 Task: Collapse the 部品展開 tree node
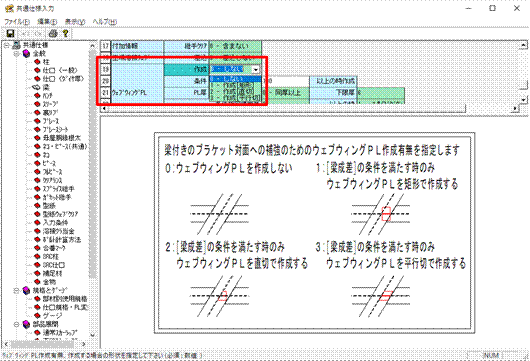16,324
